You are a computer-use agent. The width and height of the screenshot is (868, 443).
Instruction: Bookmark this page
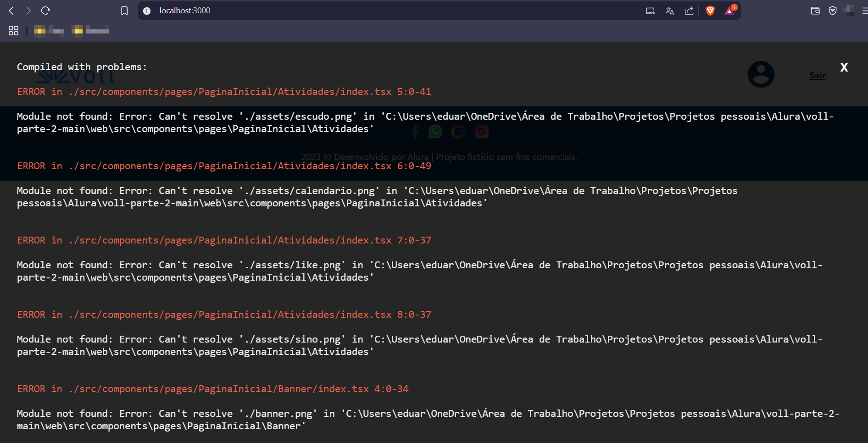124,11
